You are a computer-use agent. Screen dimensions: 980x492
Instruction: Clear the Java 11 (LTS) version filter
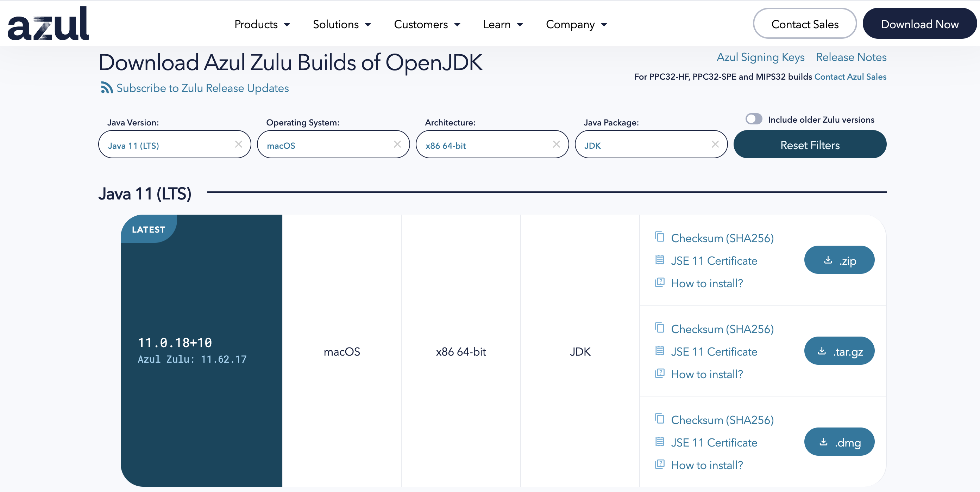(x=239, y=144)
